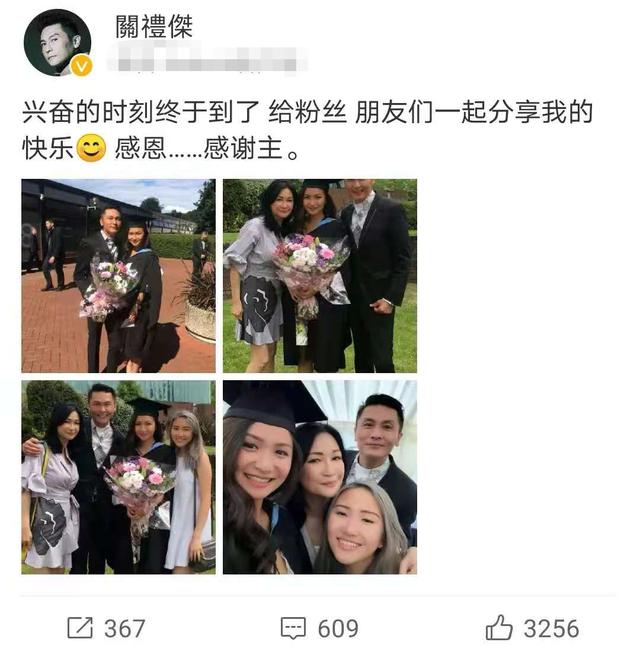640x655 pixels.
Task: Tap the smiling emoji in the post
Action: (91, 148)
